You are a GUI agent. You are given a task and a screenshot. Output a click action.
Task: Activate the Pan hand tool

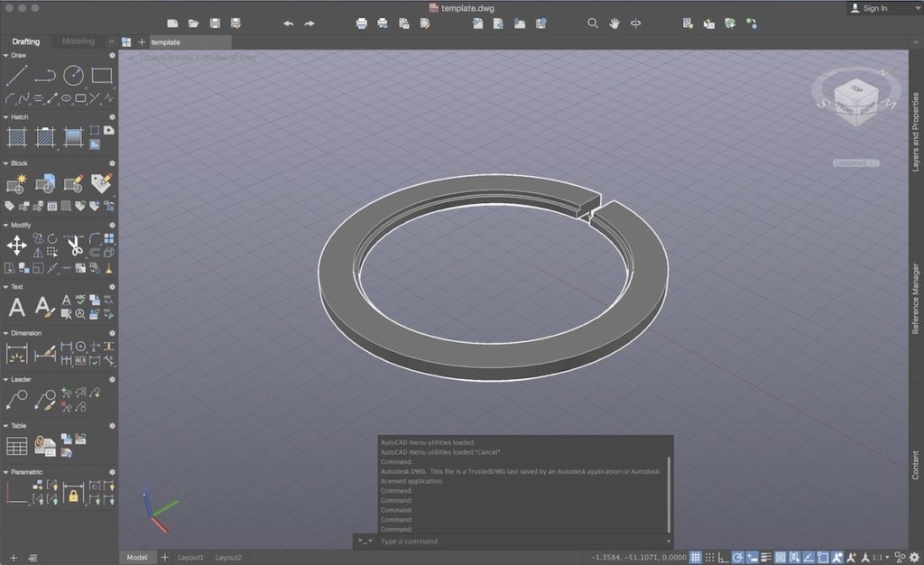tap(614, 23)
